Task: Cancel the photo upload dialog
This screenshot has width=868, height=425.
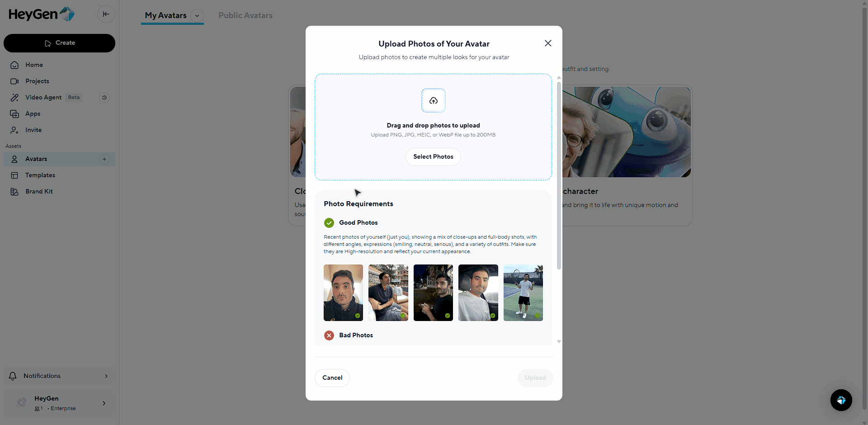Action: (332, 378)
